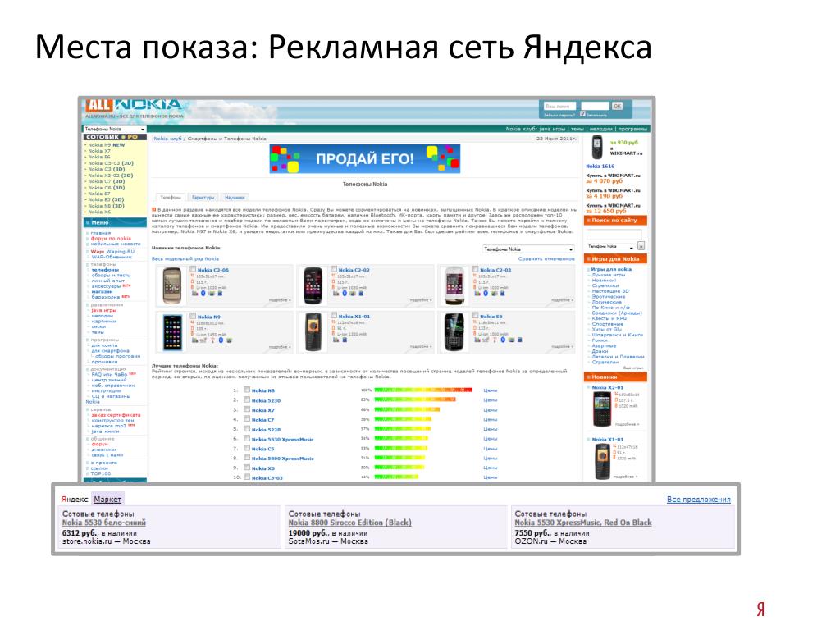Viewport: 840px width, 630px height.
Task: View the Nokia N9 phone image
Action: tap(172, 333)
